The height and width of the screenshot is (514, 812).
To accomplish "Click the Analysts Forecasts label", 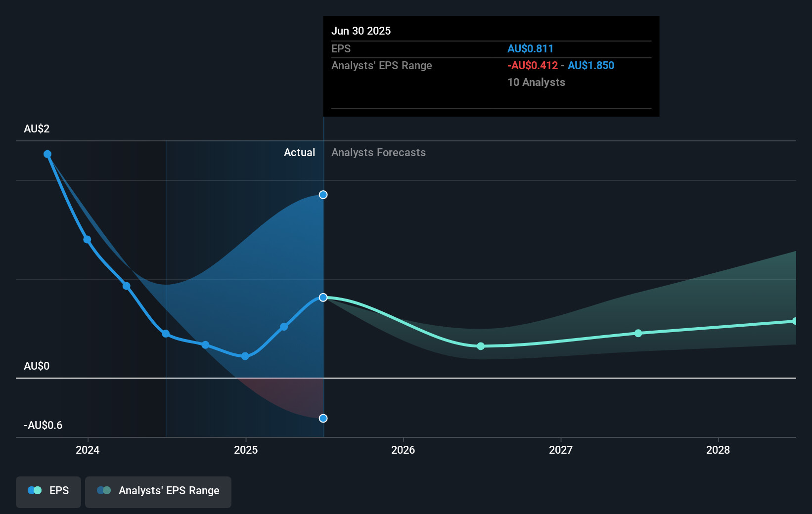I will (378, 152).
